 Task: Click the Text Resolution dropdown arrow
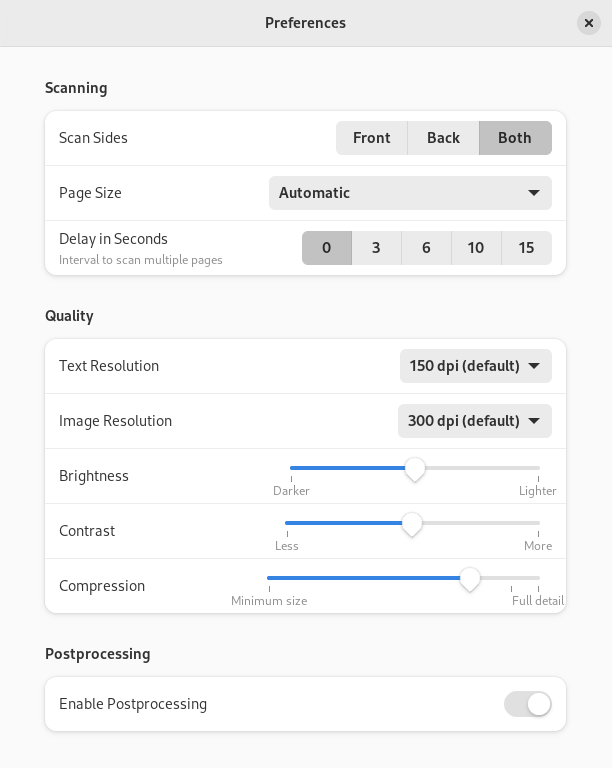click(534, 366)
